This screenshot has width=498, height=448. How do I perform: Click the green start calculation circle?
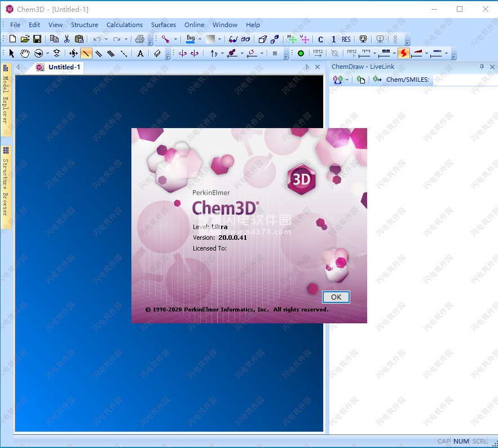pos(301,54)
